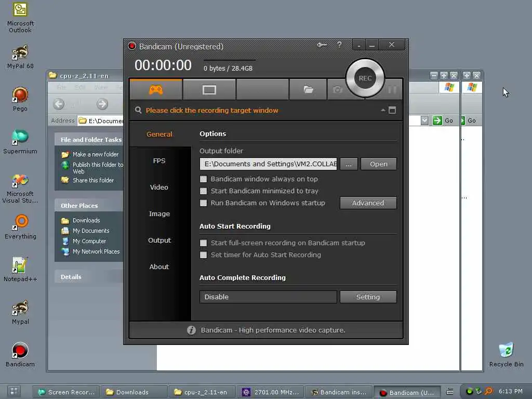
Task: Switch to Screen Recor... taskbar button
Action: pos(66,392)
